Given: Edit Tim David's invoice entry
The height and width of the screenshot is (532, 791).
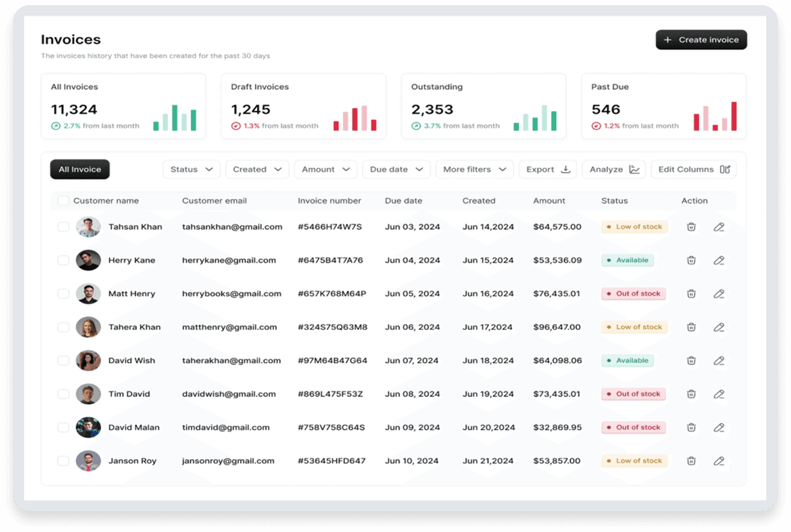Looking at the screenshot, I should click(719, 394).
